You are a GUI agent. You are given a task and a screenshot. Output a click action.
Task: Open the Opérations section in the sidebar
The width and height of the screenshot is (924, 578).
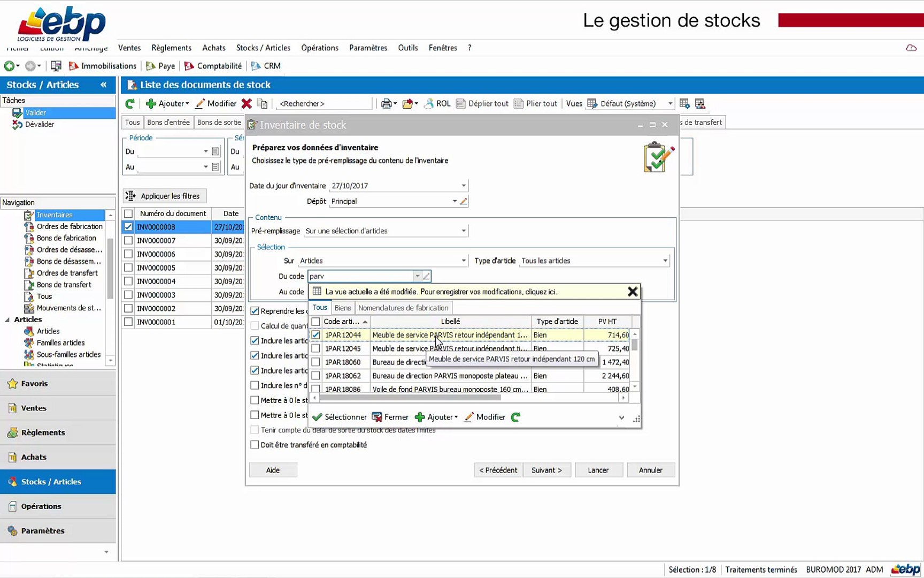[58, 506]
